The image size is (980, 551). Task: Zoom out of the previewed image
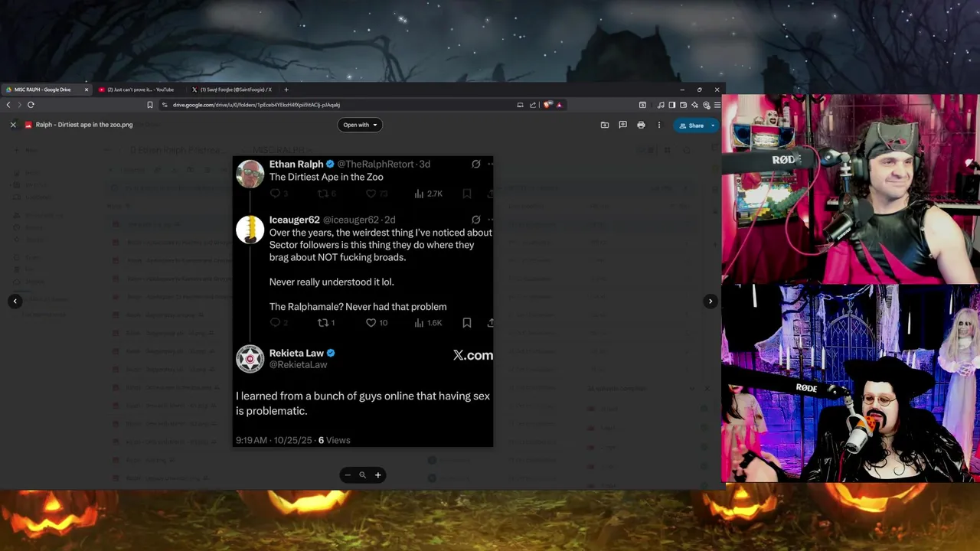pos(348,475)
